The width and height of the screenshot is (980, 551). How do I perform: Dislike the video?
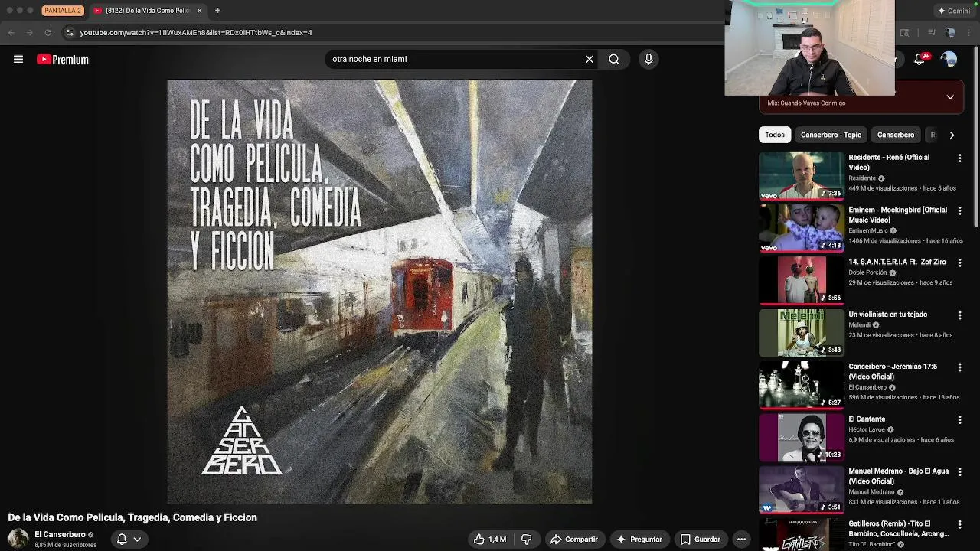[526, 540]
